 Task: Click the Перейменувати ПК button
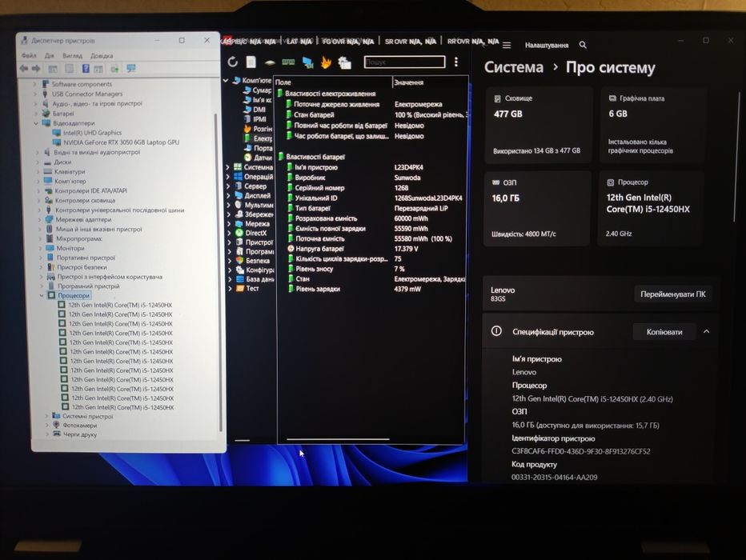(x=672, y=294)
